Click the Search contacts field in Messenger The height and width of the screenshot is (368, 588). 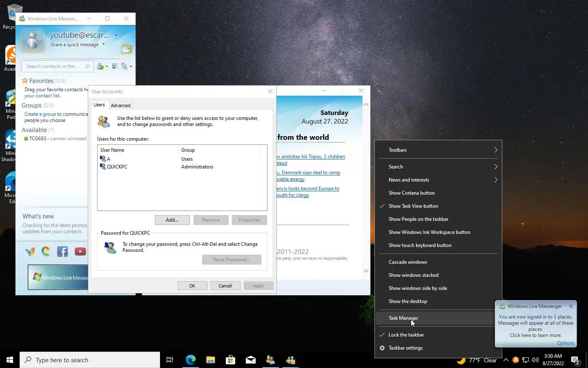57,66
